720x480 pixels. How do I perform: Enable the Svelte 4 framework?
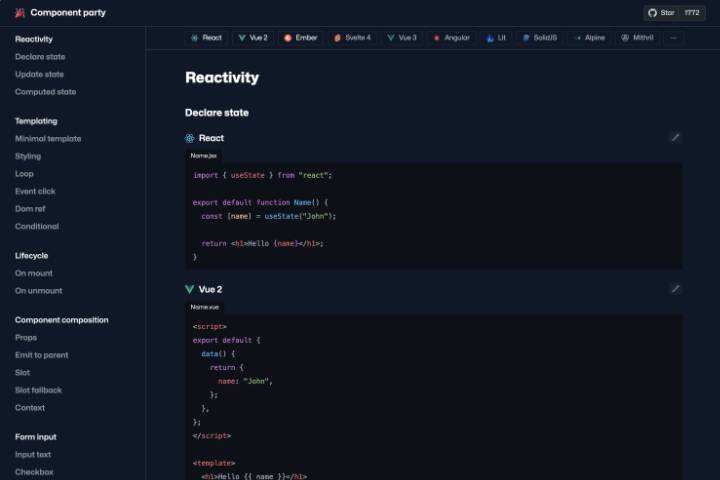[x=352, y=37]
